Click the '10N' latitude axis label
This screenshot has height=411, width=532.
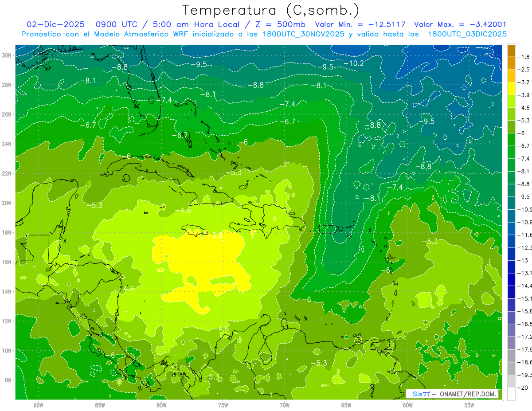[x=6, y=350]
